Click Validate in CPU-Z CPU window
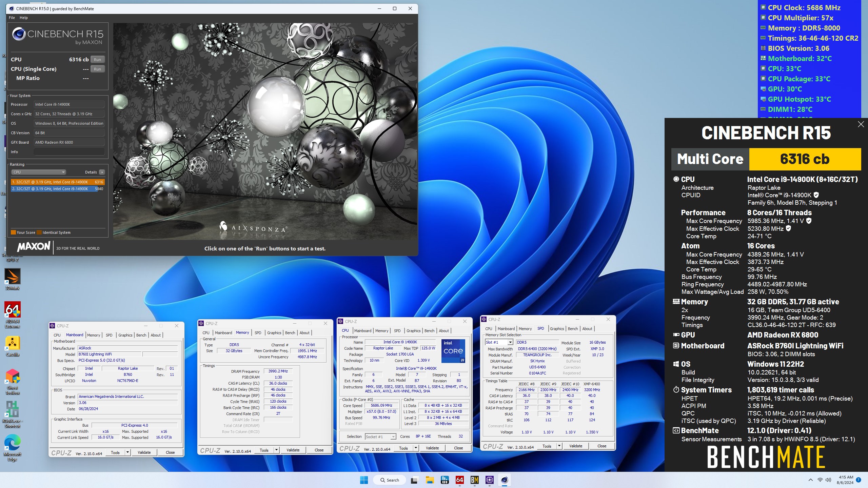This screenshot has width=868, height=488. pos(432,448)
